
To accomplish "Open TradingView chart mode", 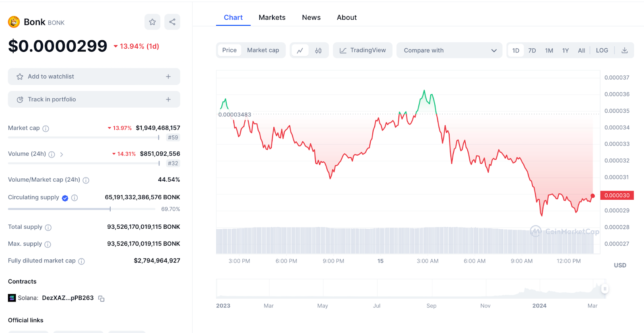I will (x=363, y=50).
